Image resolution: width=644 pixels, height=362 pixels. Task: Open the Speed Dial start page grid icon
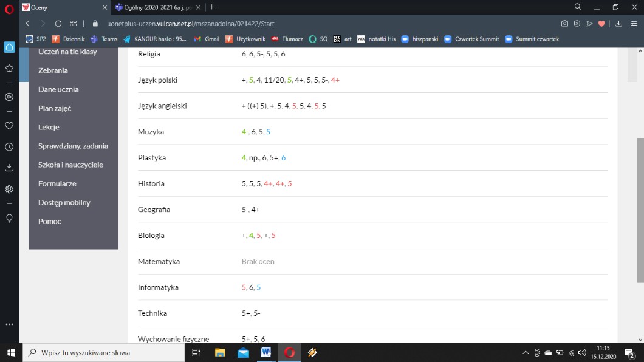(x=74, y=24)
